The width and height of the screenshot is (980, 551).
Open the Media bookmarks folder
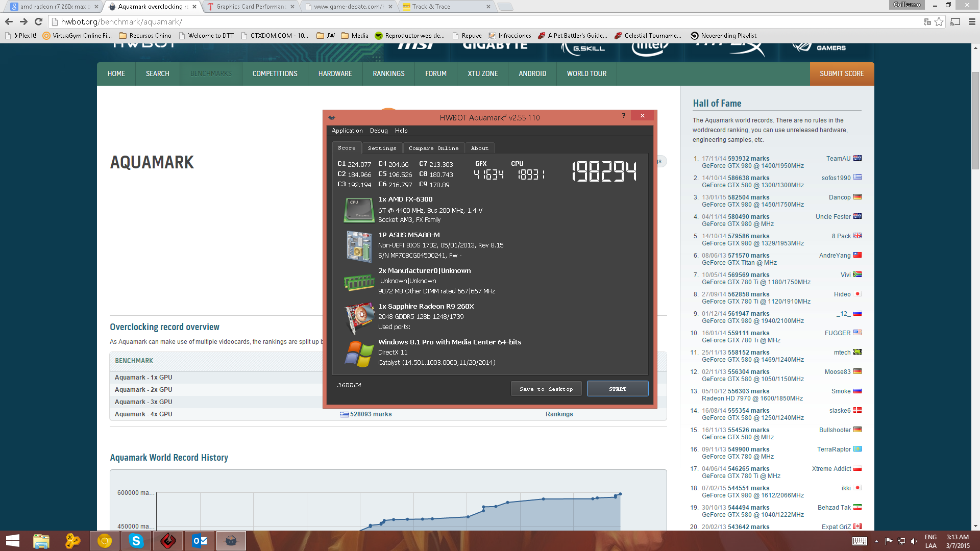[355, 36]
